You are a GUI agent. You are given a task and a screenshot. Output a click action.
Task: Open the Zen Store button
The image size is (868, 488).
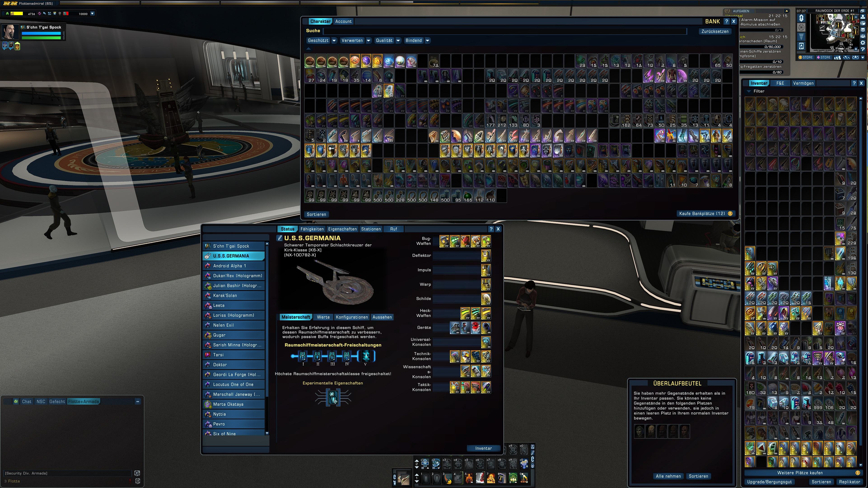(806, 57)
